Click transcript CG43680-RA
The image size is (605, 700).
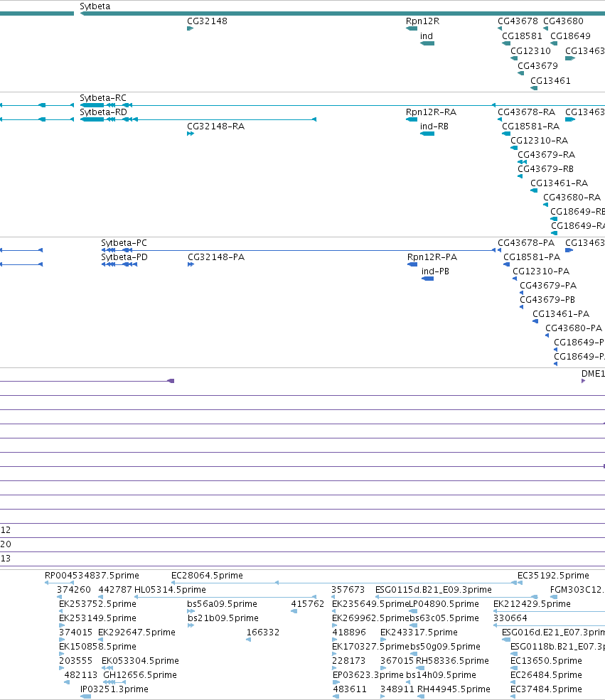click(572, 198)
